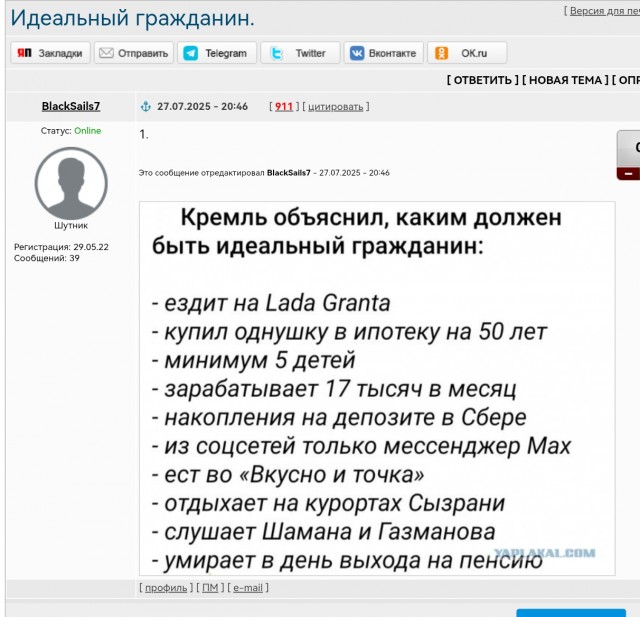Screen dimensions: 640x617
Task: Open the Версия для печати link
Action: pyautogui.click(x=604, y=11)
